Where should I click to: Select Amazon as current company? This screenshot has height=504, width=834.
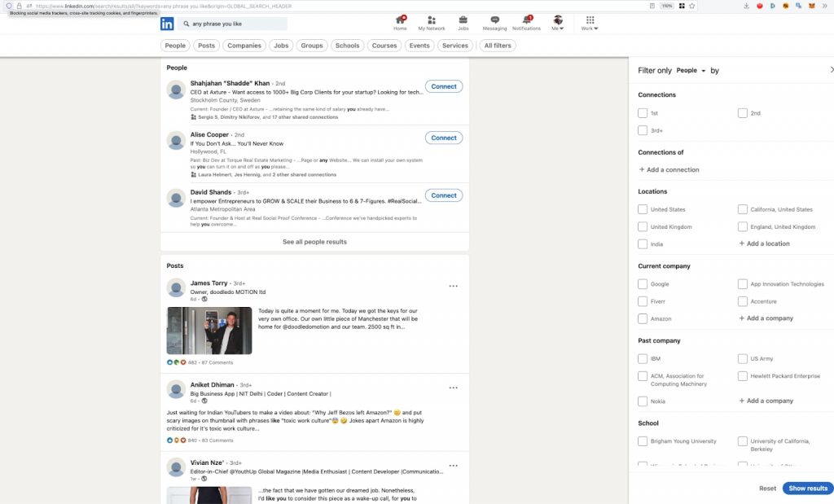[x=643, y=318]
